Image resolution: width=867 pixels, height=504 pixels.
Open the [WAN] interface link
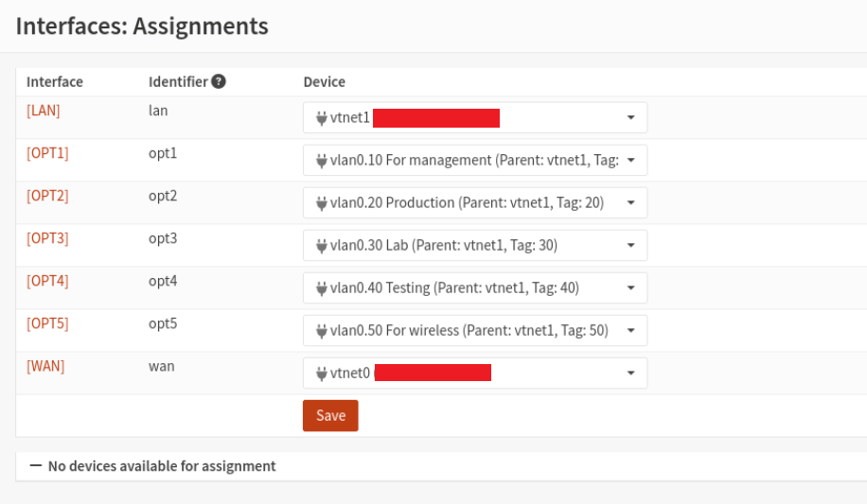click(45, 366)
